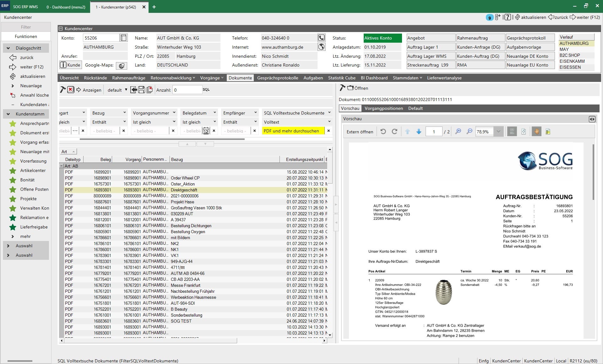Click the zoom-in magnifier in preview toolbar
603x364 pixels.
coord(458,131)
